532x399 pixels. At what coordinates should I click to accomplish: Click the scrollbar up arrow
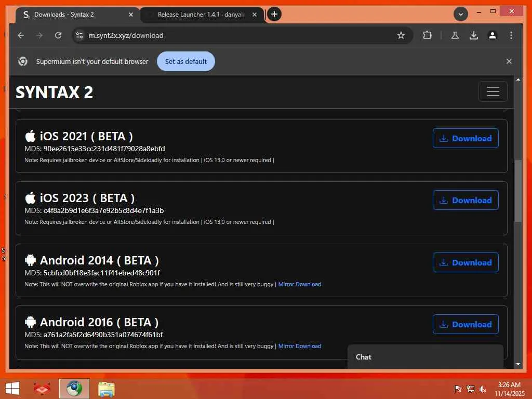click(518, 79)
